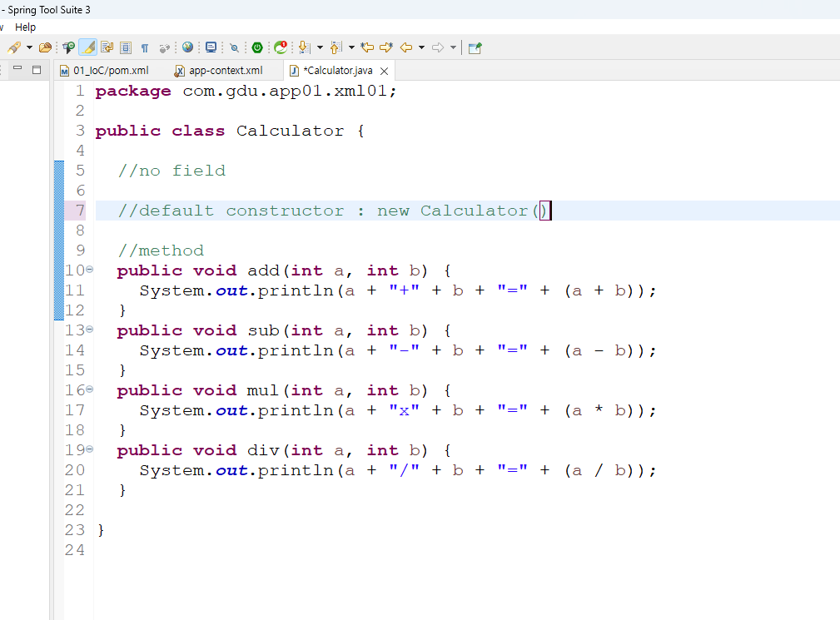
Task: Switch to the 01_IoC/pom.xml tab
Action: tap(104, 71)
